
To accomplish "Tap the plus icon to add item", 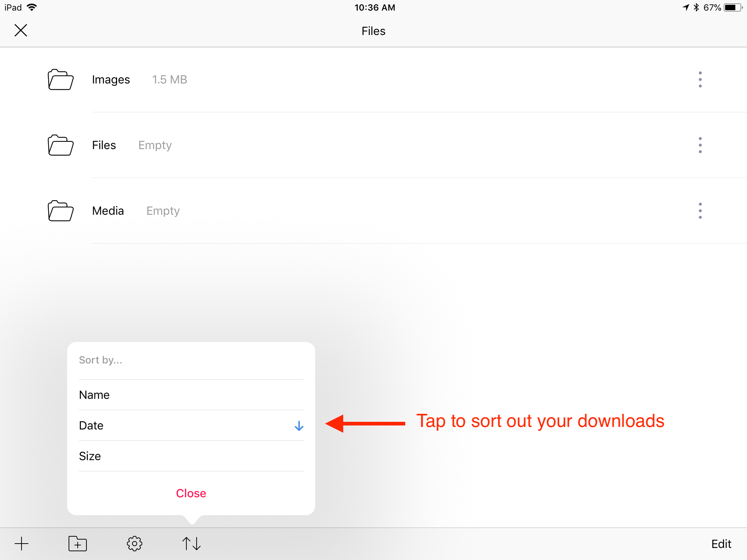I will coord(22,544).
